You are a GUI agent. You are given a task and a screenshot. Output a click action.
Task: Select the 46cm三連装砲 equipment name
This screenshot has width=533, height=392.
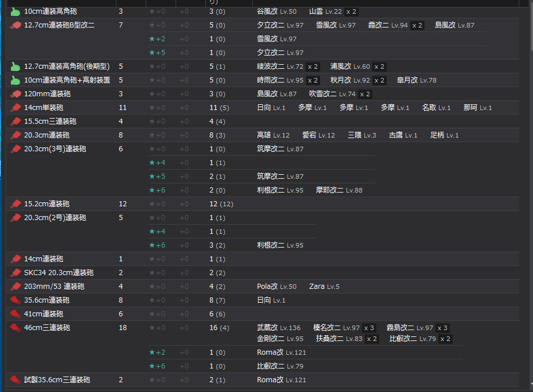coord(47,328)
